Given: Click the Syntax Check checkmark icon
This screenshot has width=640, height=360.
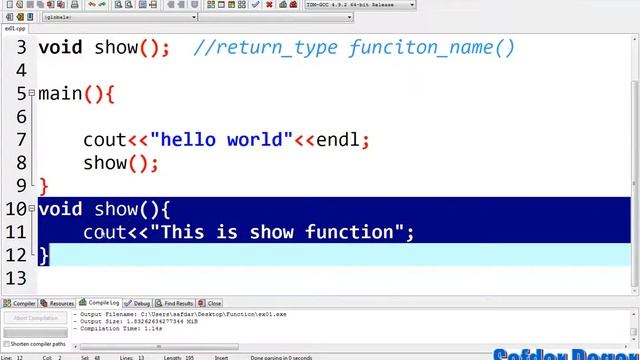Looking at the screenshot, I should click(x=256, y=4).
